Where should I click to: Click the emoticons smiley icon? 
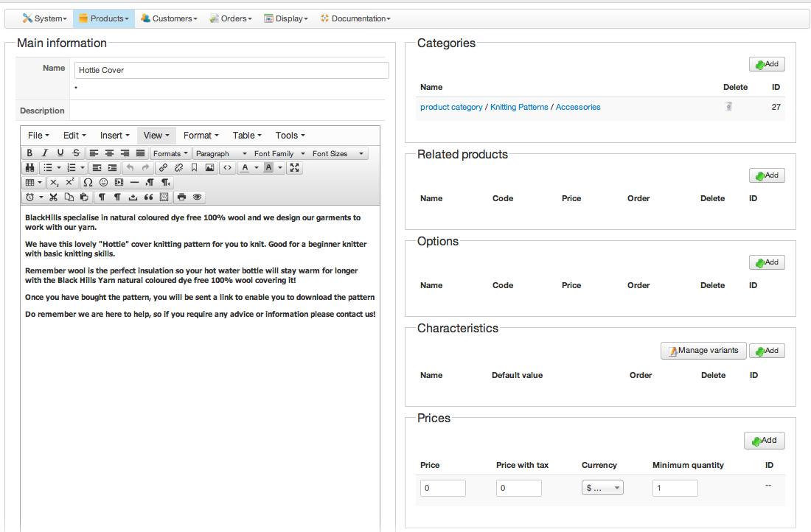[103, 182]
